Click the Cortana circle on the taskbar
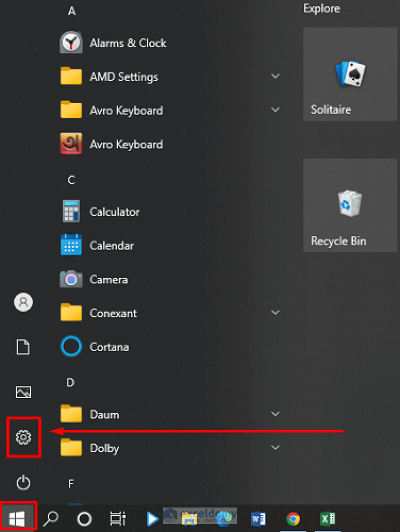Image resolution: width=400 pixels, height=532 pixels. [x=84, y=519]
